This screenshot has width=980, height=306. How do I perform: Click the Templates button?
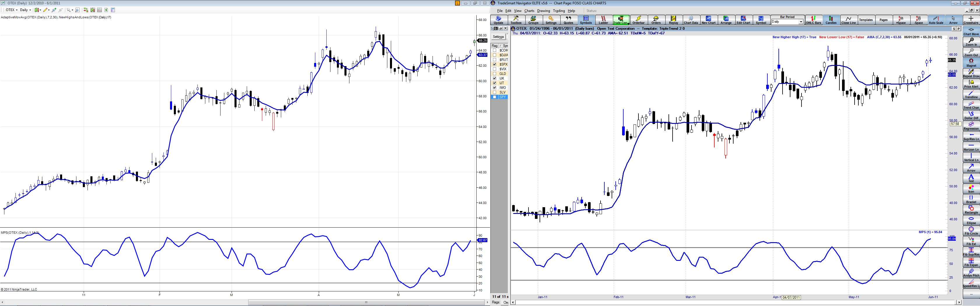tap(866, 20)
